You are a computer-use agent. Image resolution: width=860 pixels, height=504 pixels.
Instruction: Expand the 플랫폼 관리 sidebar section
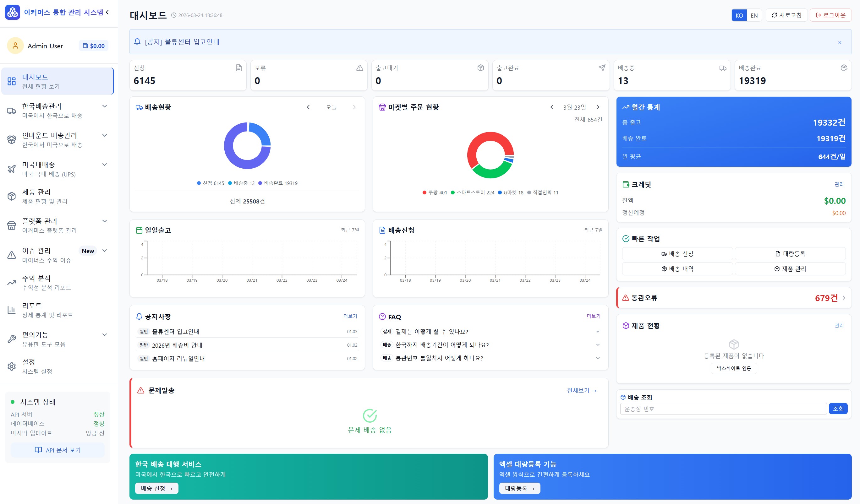(104, 221)
